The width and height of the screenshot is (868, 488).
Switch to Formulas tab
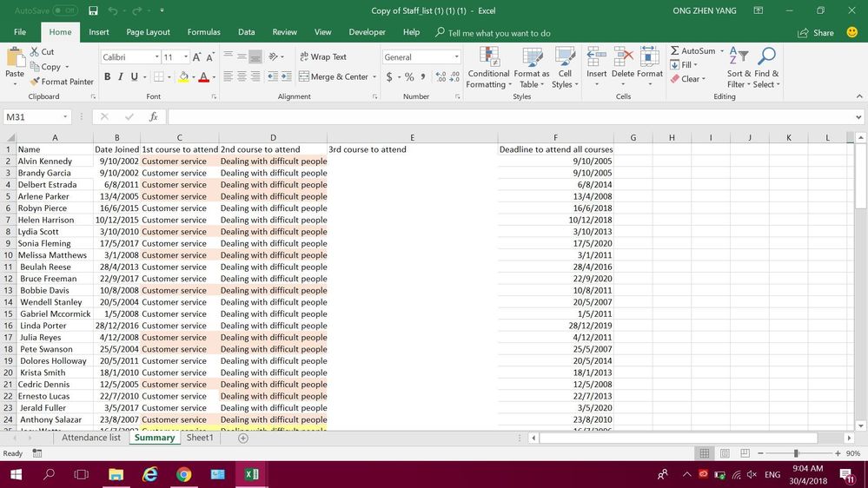point(203,32)
